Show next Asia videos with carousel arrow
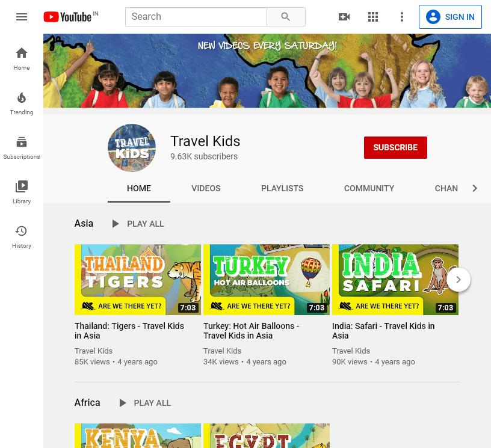 click(459, 280)
